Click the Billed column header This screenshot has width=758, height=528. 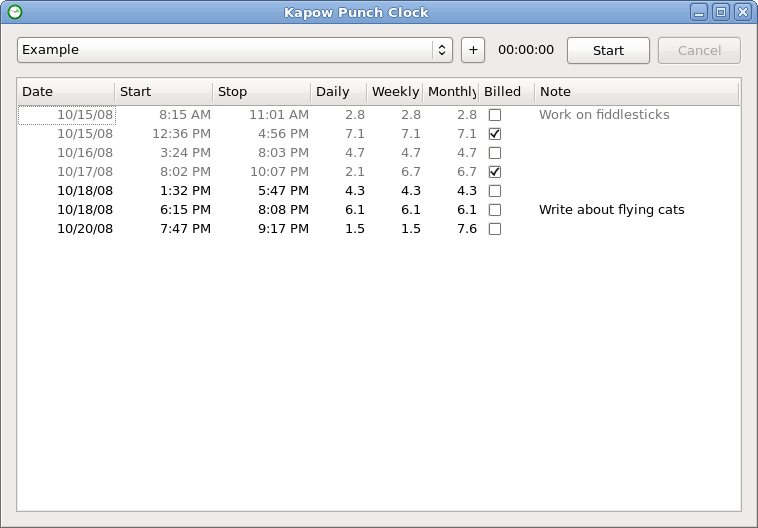507,92
